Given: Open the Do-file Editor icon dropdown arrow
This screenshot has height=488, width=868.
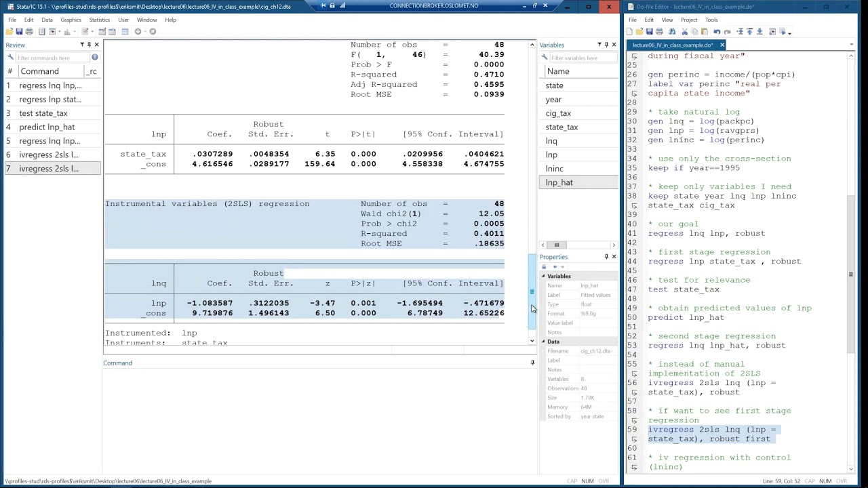Looking at the screenshot, I should [92, 31].
